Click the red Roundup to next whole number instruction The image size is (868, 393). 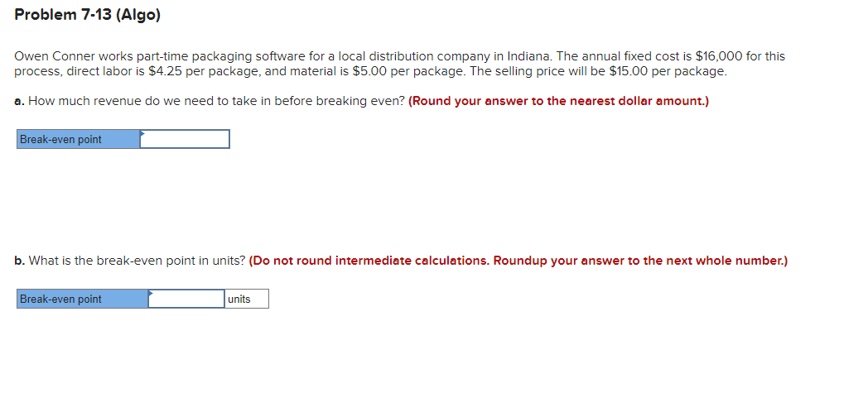click(518, 261)
